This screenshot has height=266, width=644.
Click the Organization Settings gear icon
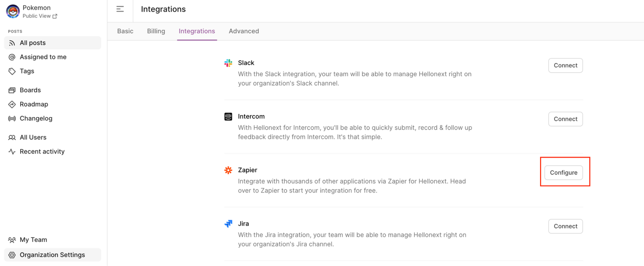(12, 255)
